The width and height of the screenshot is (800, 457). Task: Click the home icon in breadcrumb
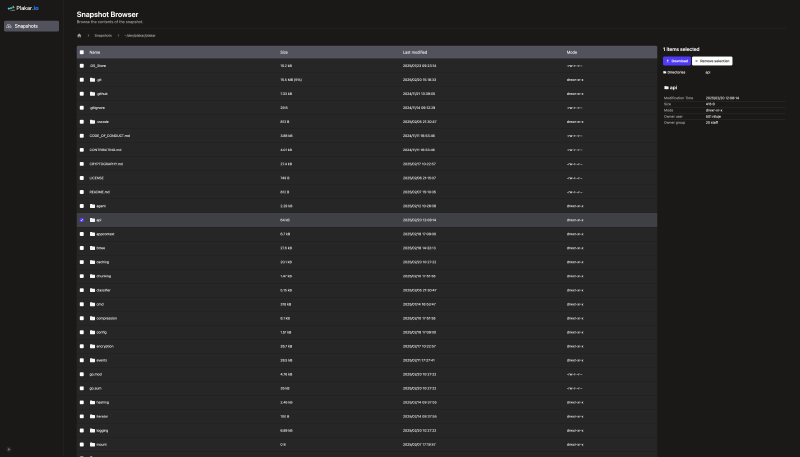tap(79, 36)
